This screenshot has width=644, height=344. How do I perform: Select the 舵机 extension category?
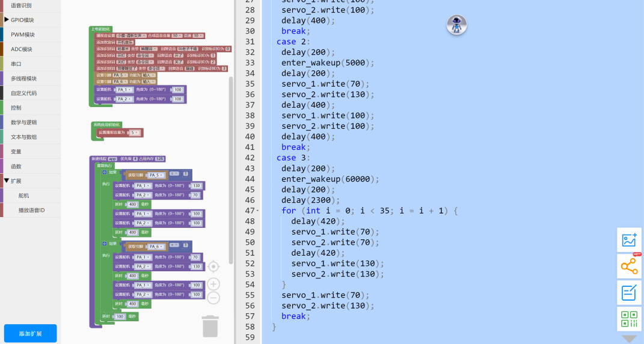click(x=24, y=195)
